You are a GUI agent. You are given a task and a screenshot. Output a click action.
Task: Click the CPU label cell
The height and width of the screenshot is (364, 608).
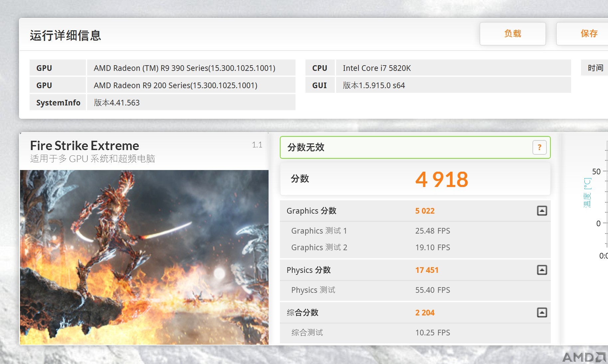pos(320,68)
